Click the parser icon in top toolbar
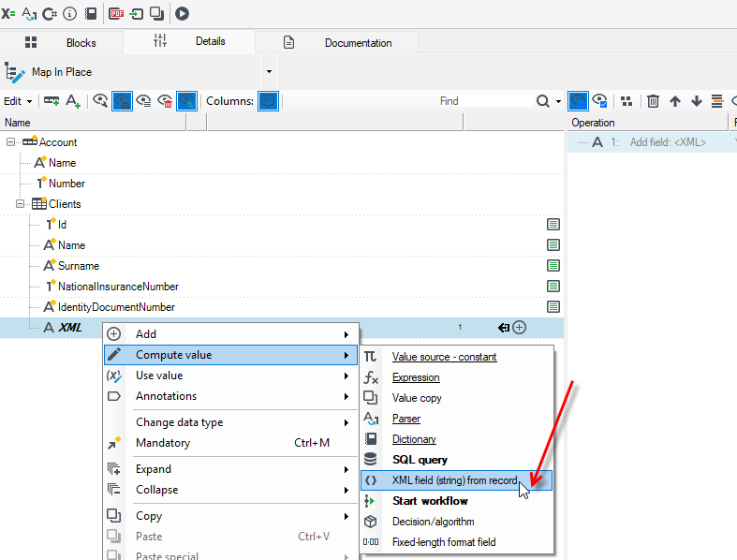 tap(29, 14)
